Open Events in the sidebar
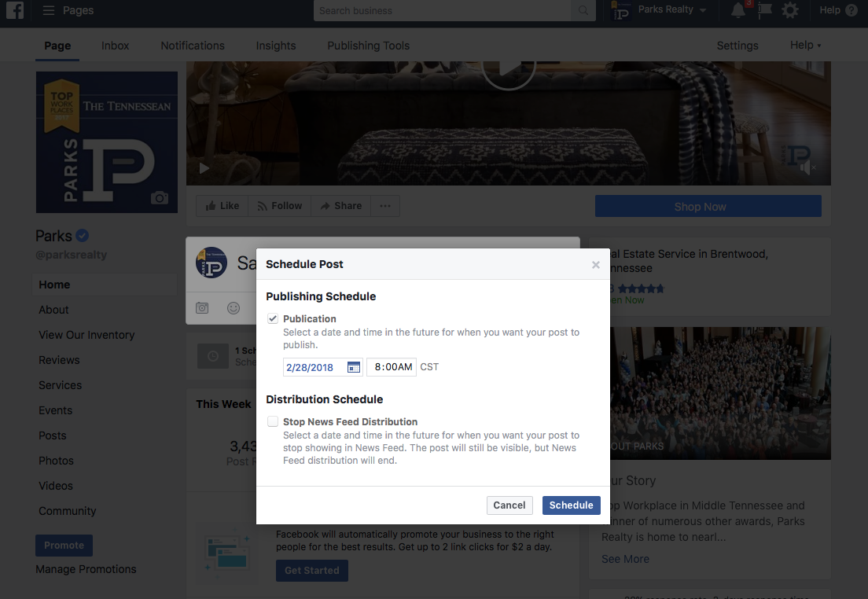Viewport: 868px width, 599px height. 55,410
